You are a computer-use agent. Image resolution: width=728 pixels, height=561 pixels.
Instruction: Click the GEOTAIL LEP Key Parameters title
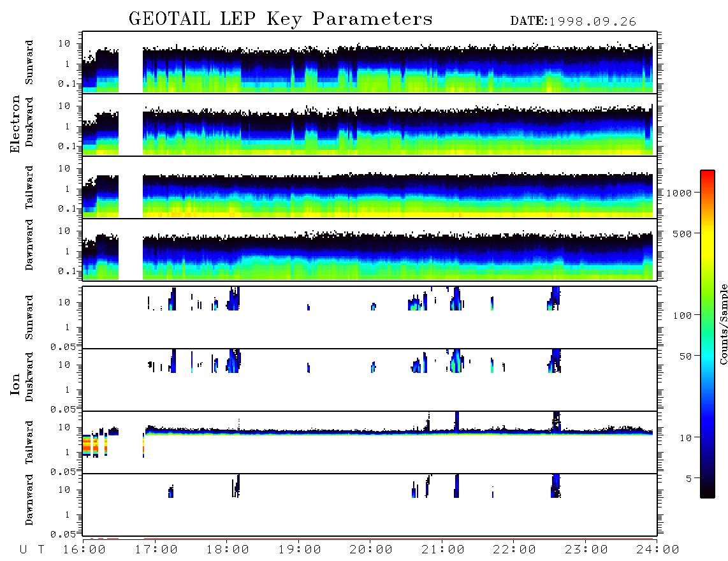[280, 19]
